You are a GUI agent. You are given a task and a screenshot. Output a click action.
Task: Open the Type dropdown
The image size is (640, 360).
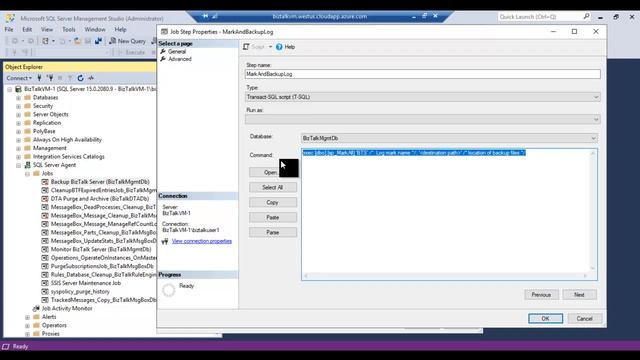tap(422, 97)
